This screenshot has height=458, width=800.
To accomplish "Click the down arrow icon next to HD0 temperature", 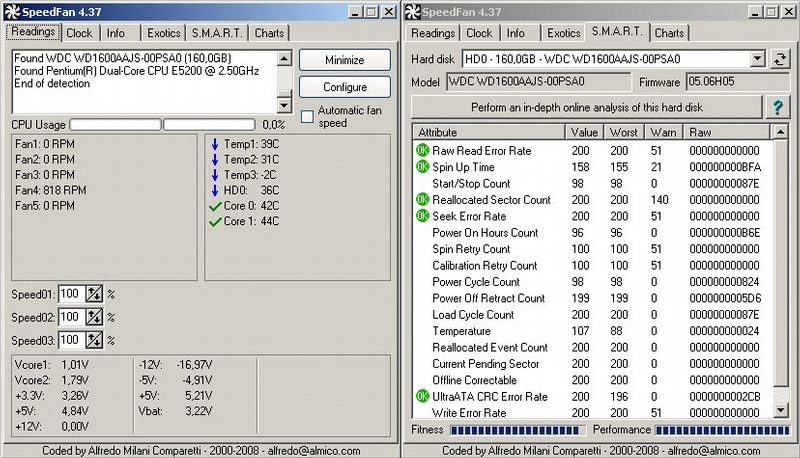I will tap(215, 190).
